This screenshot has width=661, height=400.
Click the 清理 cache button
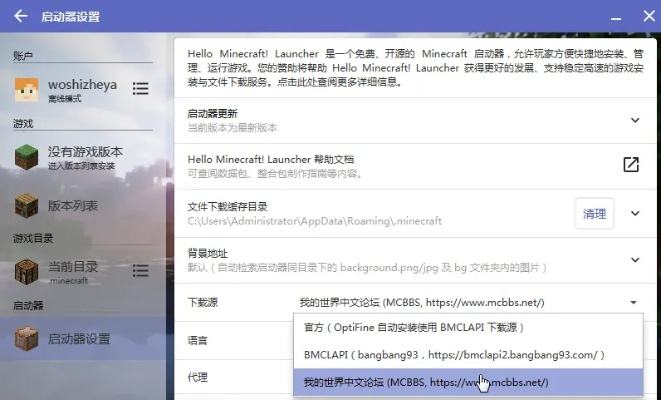coord(594,214)
